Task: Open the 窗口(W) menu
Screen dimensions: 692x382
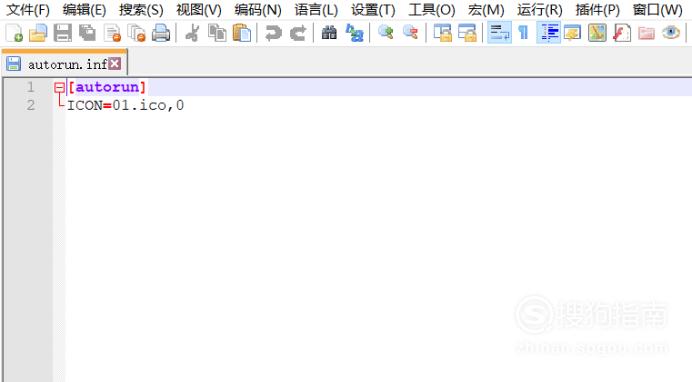Action: 658,10
